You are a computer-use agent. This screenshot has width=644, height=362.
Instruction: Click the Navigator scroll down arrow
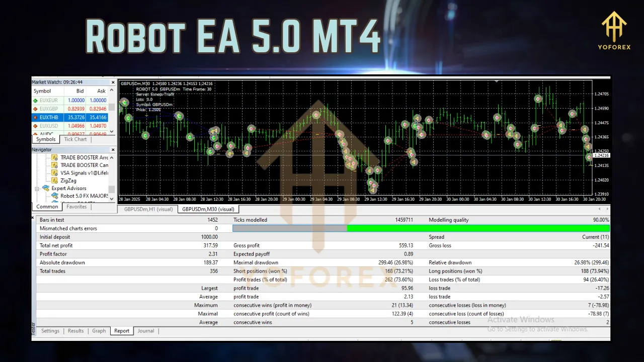pyautogui.click(x=112, y=199)
